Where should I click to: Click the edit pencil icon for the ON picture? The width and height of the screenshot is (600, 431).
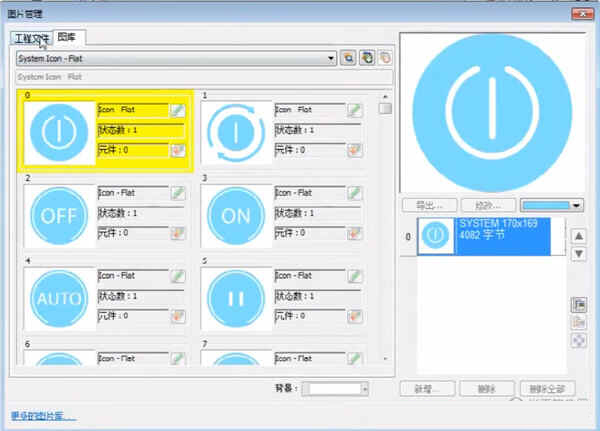tap(354, 193)
